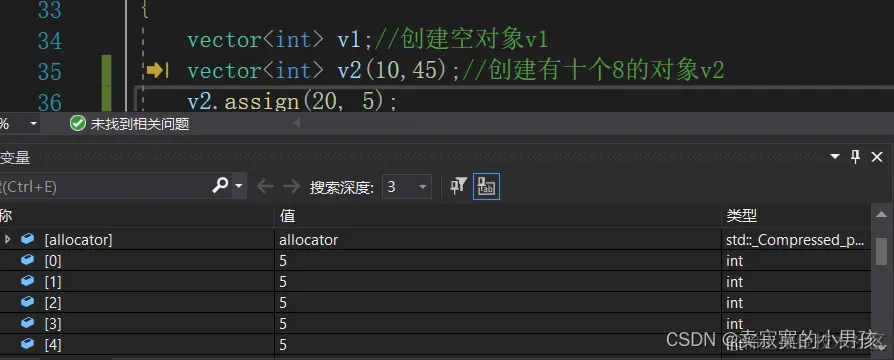Click the cube icon of [2] row
This screenshot has height=360, width=894.
coord(27,302)
